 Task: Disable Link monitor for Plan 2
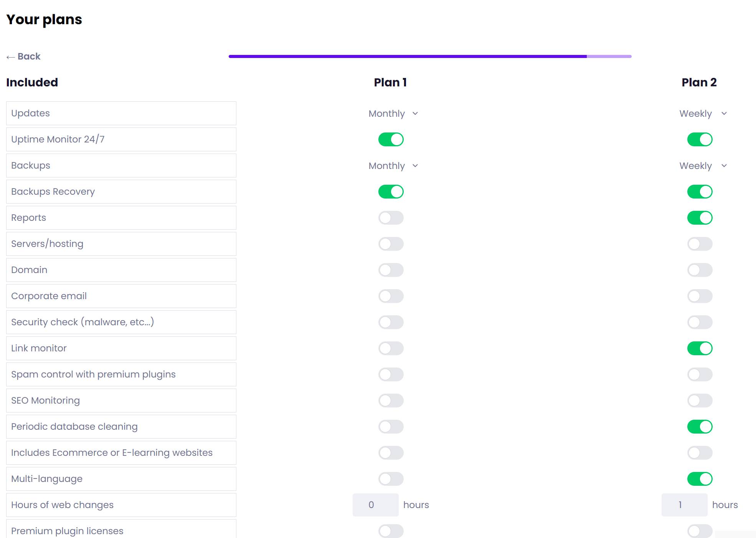pos(700,348)
